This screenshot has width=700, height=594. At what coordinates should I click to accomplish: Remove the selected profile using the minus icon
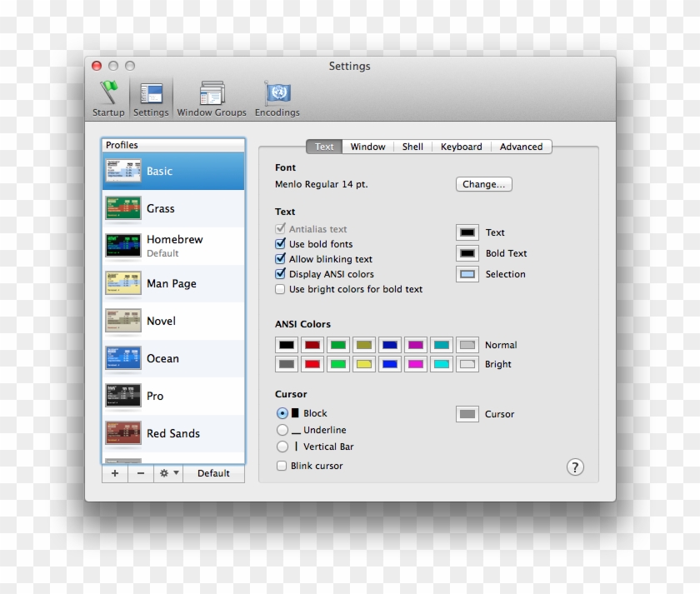click(x=139, y=473)
